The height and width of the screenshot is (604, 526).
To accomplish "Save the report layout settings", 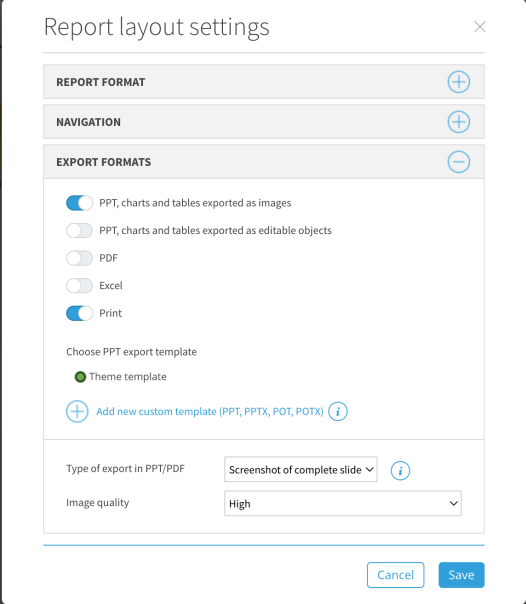I will tap(461, 575).
